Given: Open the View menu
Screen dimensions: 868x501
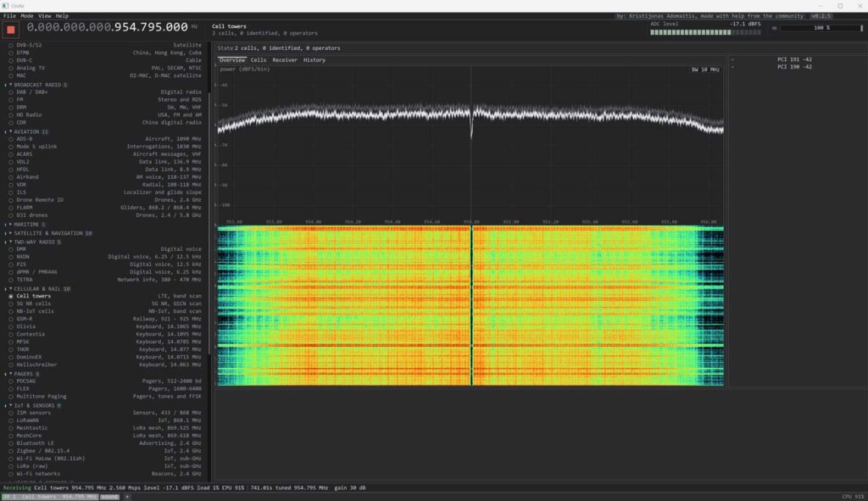Looking at the screenshot, I should [x=44, y=16].
